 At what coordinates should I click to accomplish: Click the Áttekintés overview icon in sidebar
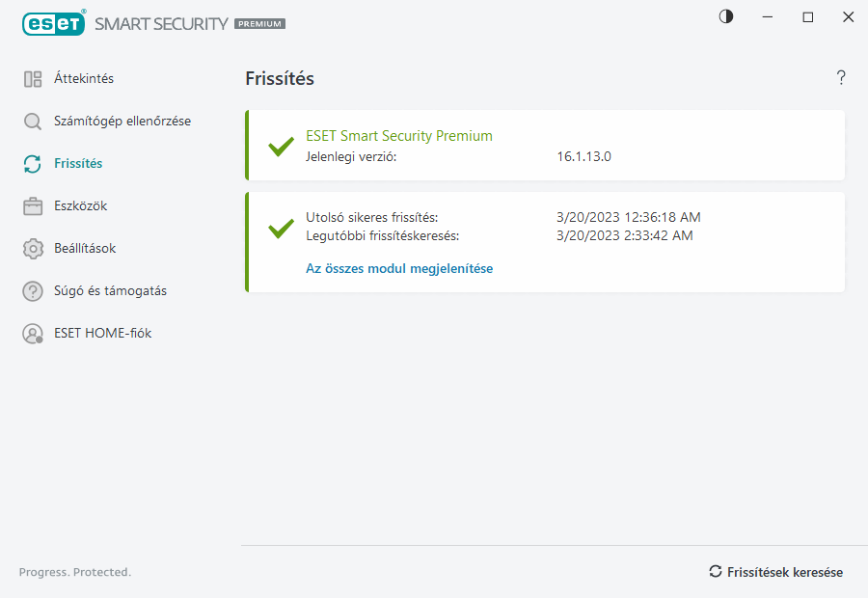(33, 79)
